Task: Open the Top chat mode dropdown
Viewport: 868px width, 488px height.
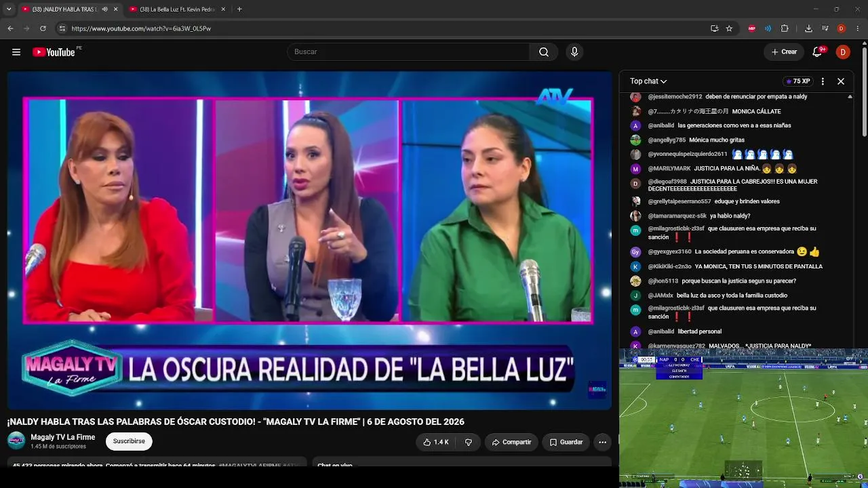Action: click(x=648, y=81)
